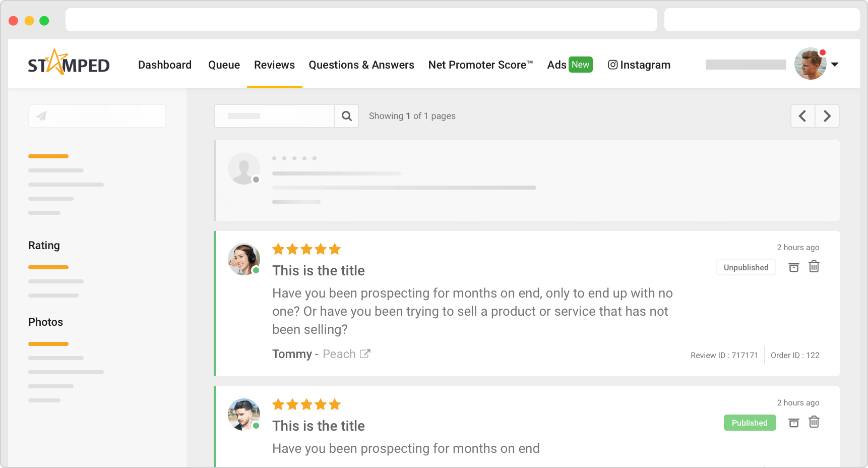The width and height of the screenshot is (868, 468).
Task: Open Instagram from the navigation bar
Action: [x=639, y=65]
